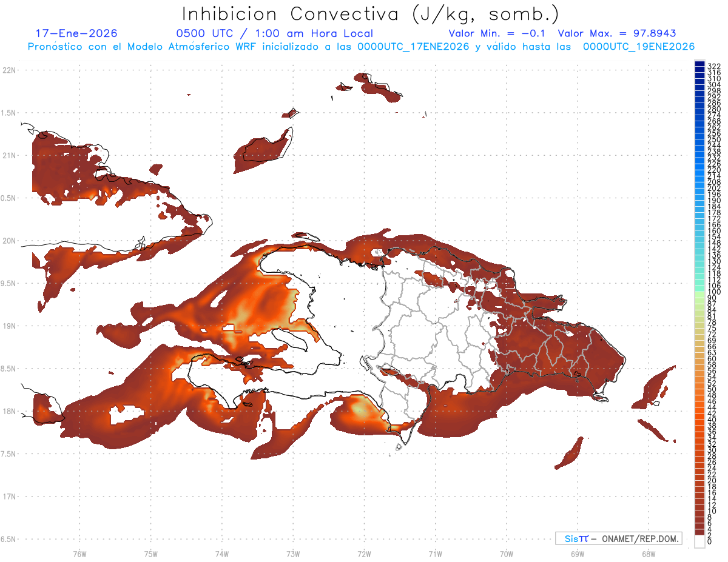The image size is (728, 562).
Task: Click the "69W" longitude label
Action: (577, 553)
